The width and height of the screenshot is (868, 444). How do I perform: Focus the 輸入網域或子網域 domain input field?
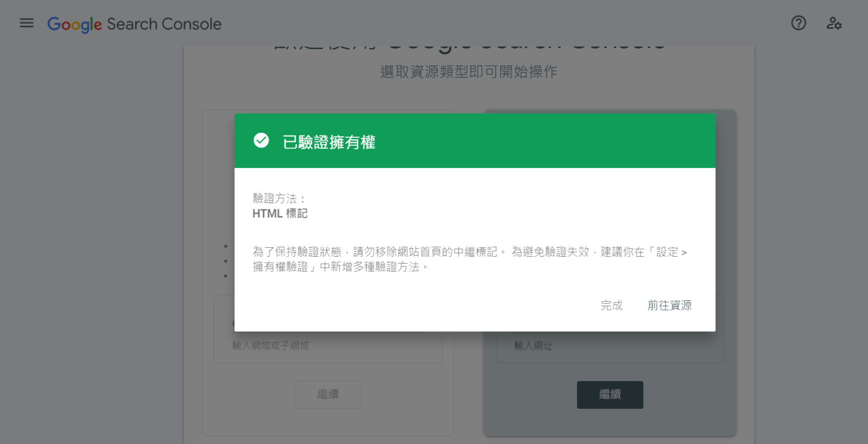(x=328, y=346)
